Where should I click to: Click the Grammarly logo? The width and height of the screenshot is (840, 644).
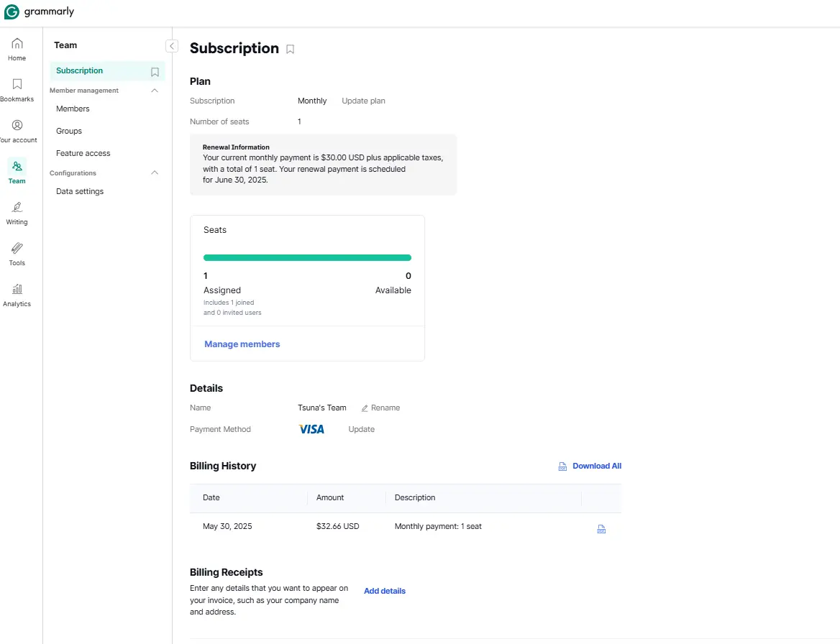pyautogui.click(x=39, y=11)
